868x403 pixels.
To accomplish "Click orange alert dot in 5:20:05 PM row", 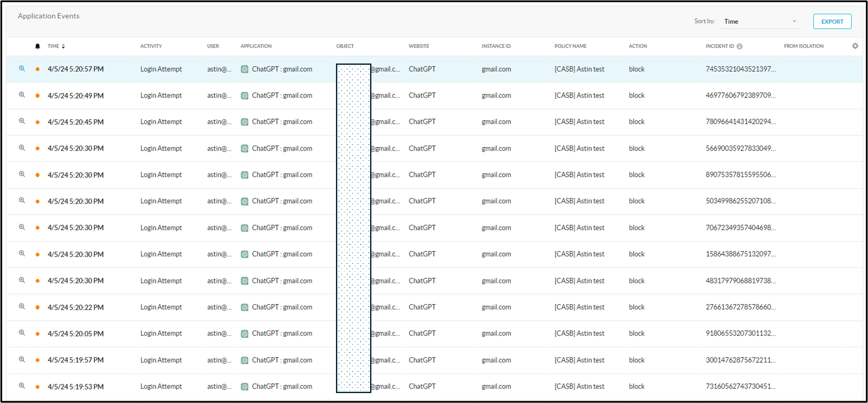I will click(38, 334).
